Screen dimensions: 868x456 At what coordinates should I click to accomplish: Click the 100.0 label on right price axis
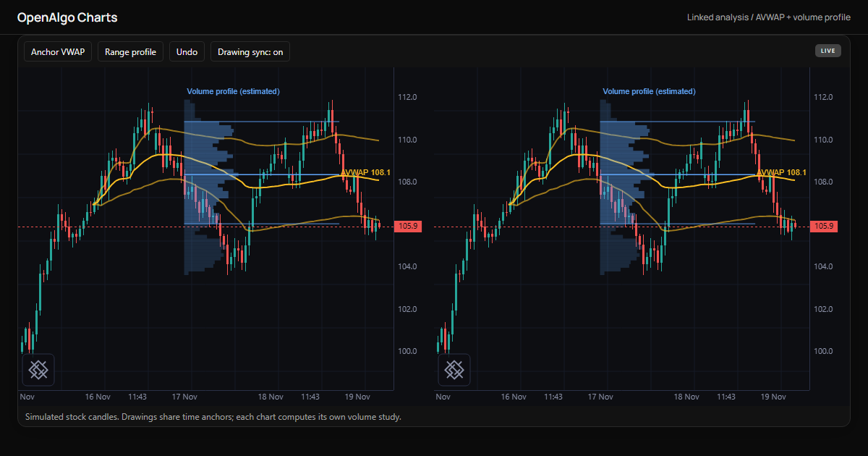pyautogui.click(x=823, y=351)
